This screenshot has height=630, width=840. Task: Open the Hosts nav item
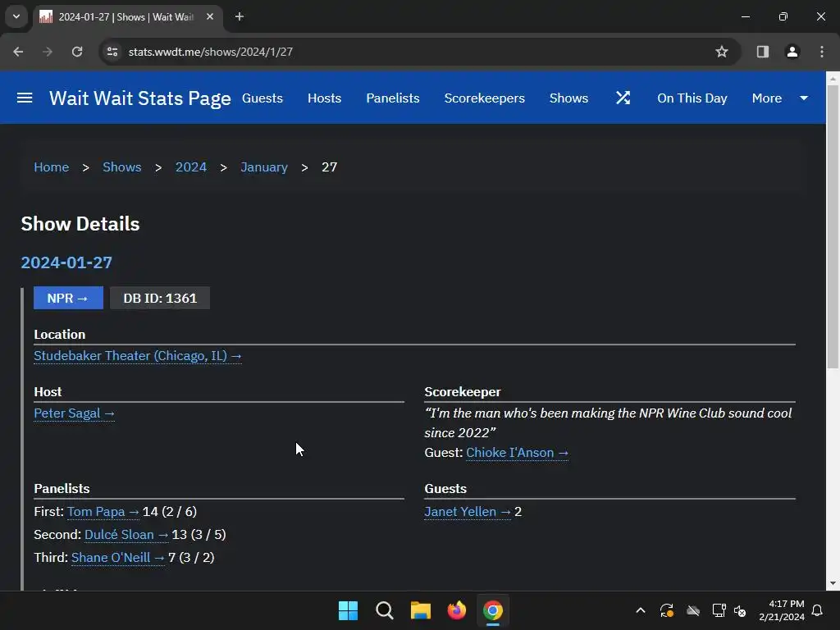[x=324, y=98]
